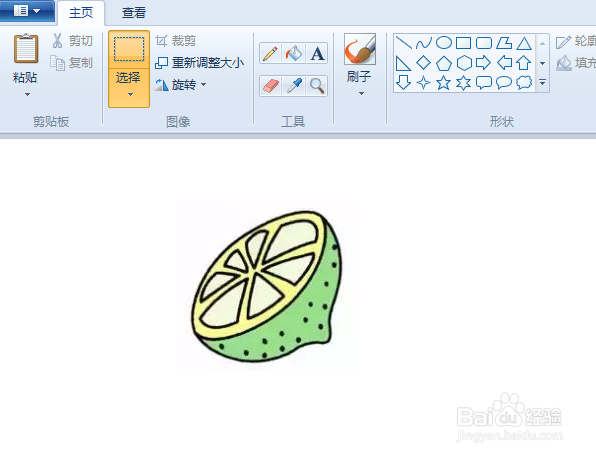Choose the Cloud callout shape

tap(524, 82)
